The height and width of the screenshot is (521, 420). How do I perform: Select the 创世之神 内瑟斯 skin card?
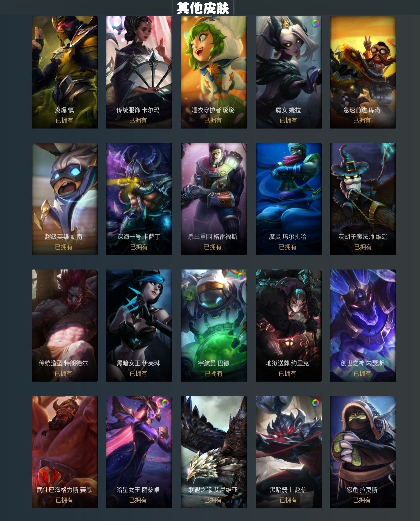[x=363, y=325]
